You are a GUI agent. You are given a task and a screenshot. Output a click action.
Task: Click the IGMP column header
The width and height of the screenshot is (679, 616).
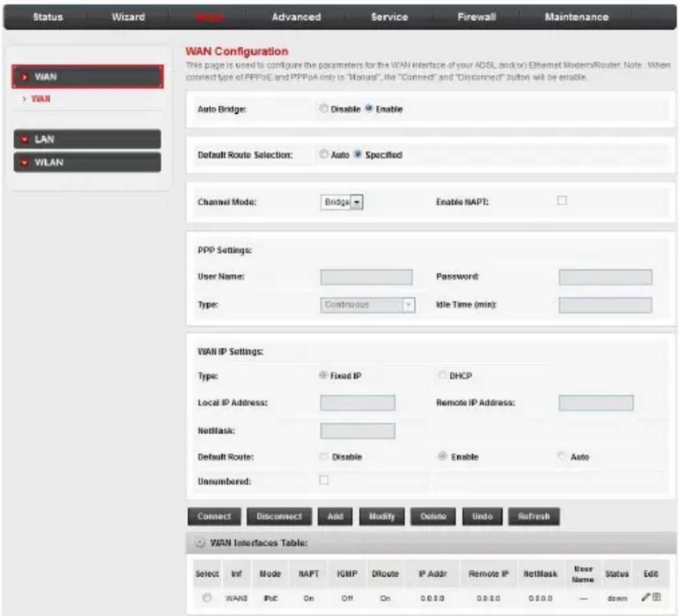347,574
